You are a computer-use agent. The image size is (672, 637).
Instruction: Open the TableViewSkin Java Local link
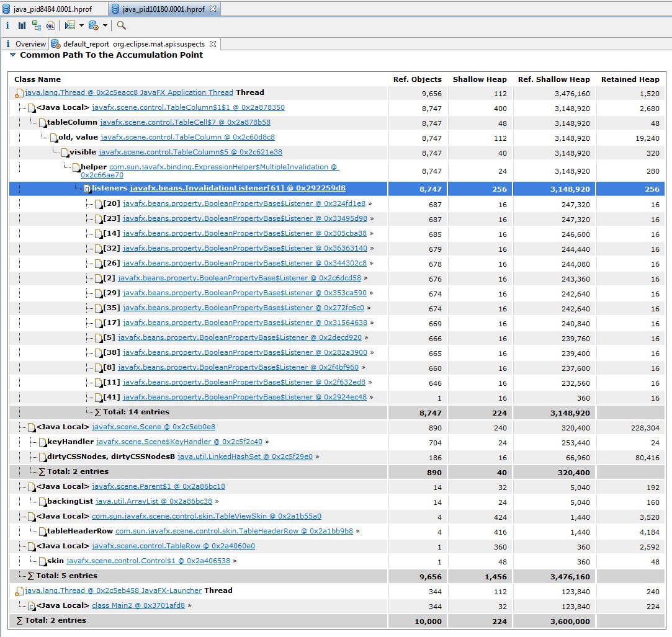point(206,516)
